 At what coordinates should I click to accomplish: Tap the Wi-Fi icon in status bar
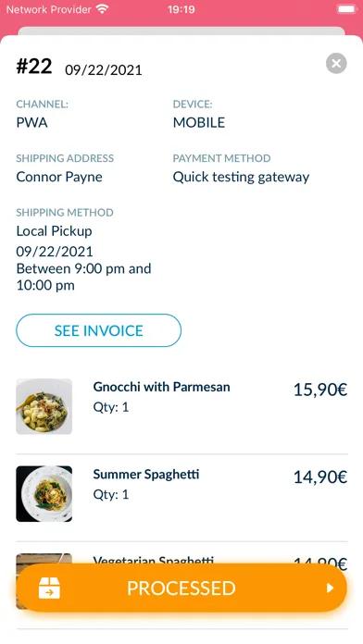[x=102, y=9]
